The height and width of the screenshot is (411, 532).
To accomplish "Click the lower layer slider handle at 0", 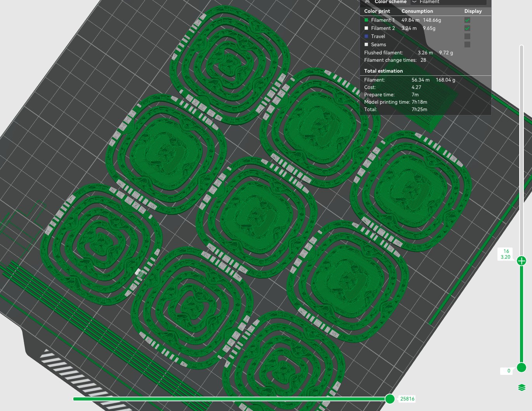I will [522, 367].
